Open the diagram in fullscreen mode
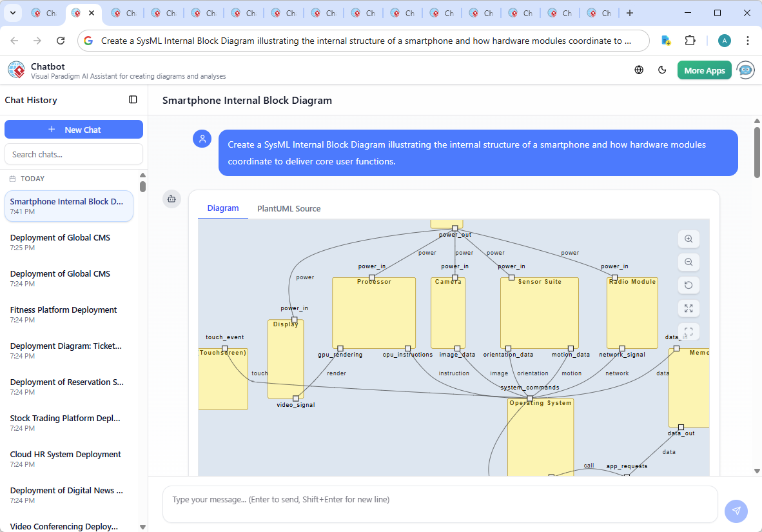The width and height of the screenshot is (762, 532). tap(689, 308)
